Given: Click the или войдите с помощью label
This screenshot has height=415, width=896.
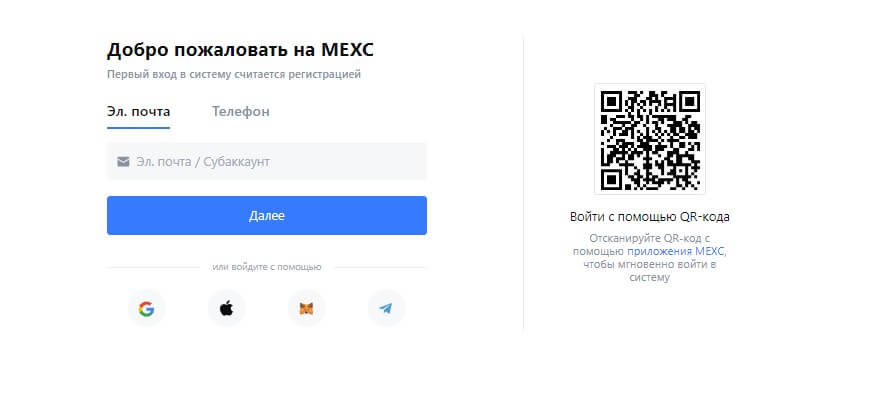Looking at the screenshot, I should pos(267,267).
